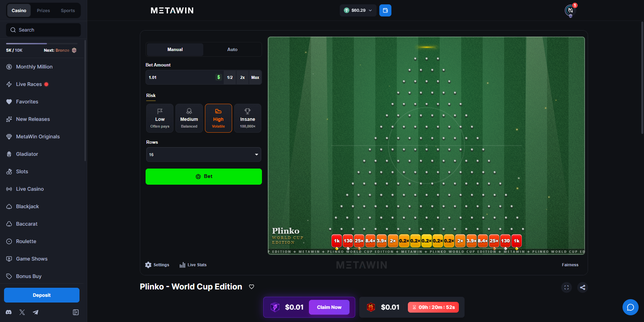This screenshot has width=644, height=322.
Task: Click the share icon
Action: [x=583, y=287]
